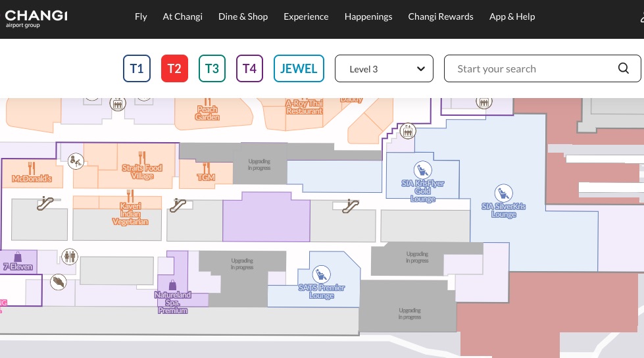The height and width of the screenshot is (358, 644).
Task: Click the A-Roy Thai Restaurant label
Action: [x=305, y=107]
